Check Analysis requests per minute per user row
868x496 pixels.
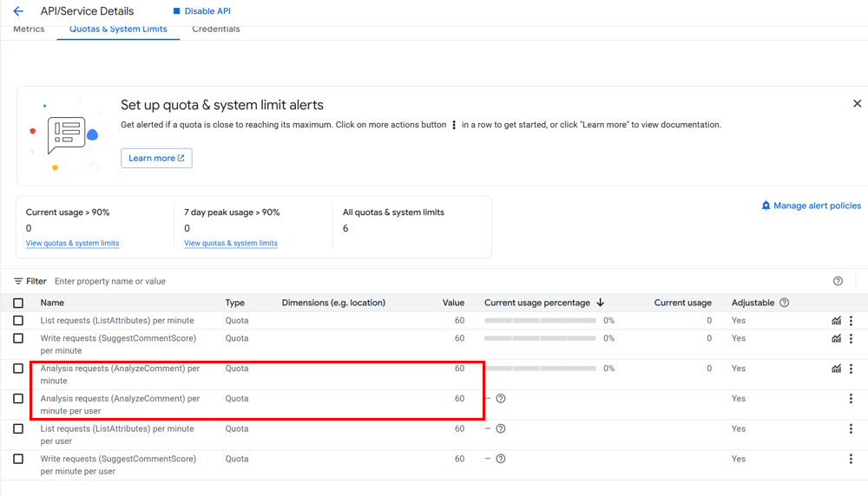[x=18, y=399]
